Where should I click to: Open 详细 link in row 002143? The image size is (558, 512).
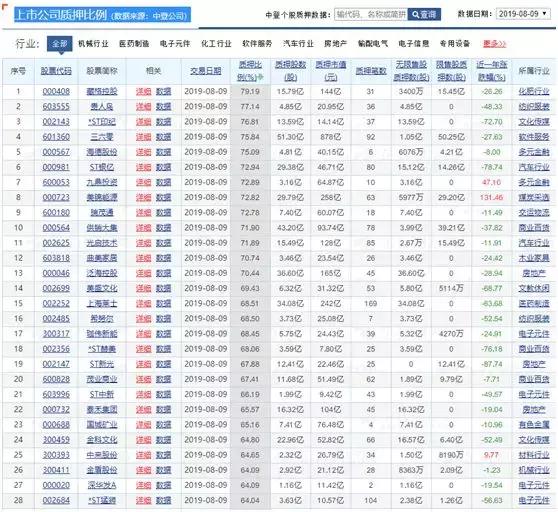[143, 122]
